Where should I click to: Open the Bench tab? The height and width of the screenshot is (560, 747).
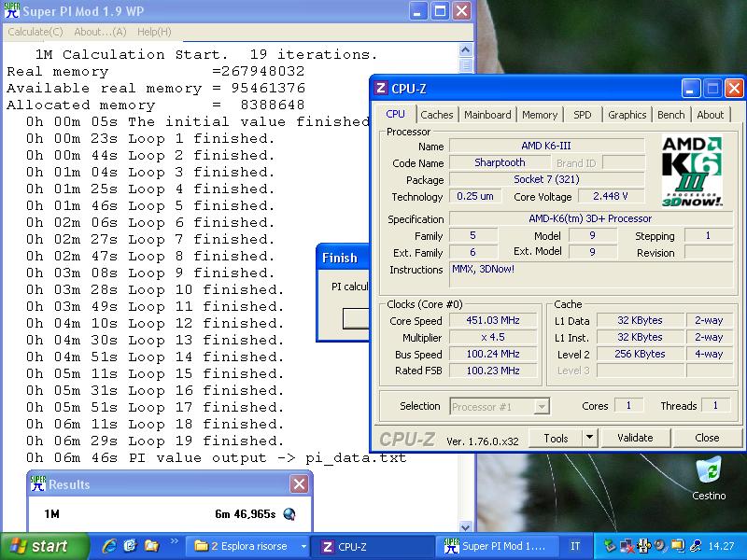(x=670, y=115)
